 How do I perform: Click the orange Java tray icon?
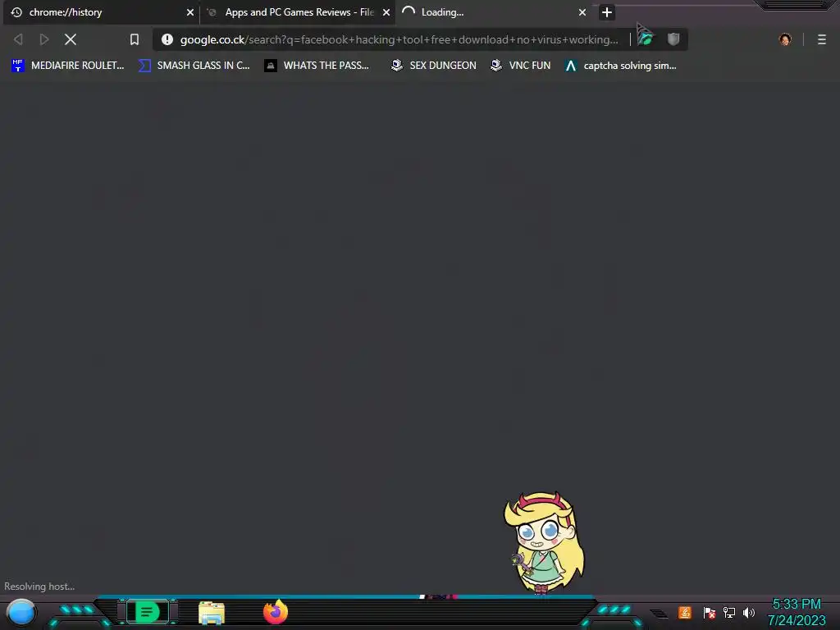[685, 612]
